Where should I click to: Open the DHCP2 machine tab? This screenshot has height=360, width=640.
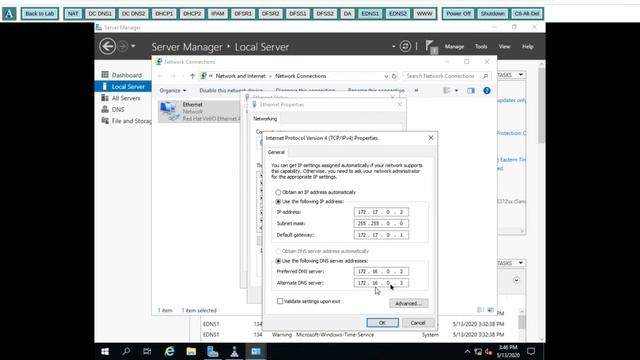click(x=192, y=13)
